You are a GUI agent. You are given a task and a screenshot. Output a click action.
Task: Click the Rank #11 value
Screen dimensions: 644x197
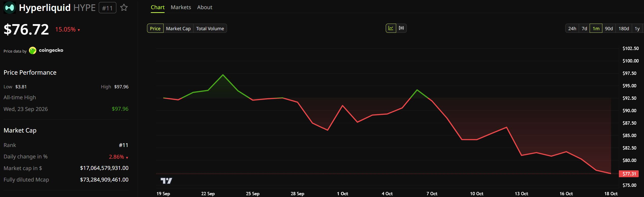pyautogui.click(x=124, y=145)
